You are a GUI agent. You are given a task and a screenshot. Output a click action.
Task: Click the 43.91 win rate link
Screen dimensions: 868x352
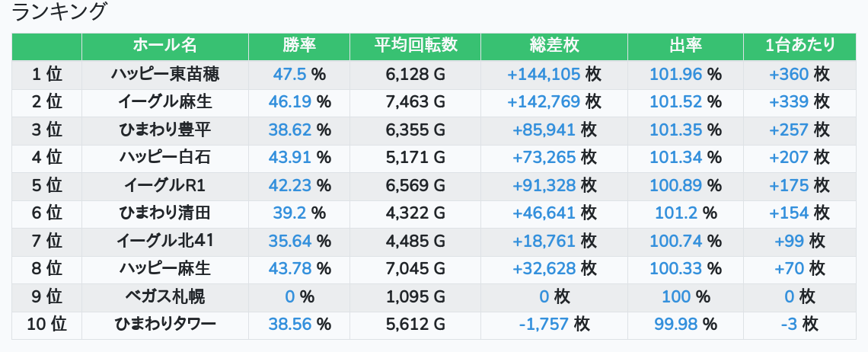click(x=290, y=158)
